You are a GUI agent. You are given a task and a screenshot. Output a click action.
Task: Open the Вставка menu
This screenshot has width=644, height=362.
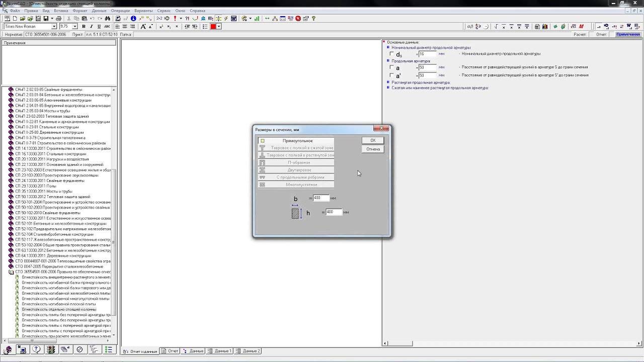pos(61,11)
